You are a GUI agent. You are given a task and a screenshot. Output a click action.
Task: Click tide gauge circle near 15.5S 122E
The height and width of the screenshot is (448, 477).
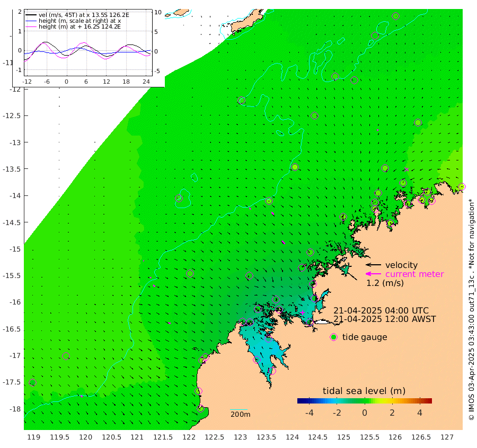(x=190, y=274)
